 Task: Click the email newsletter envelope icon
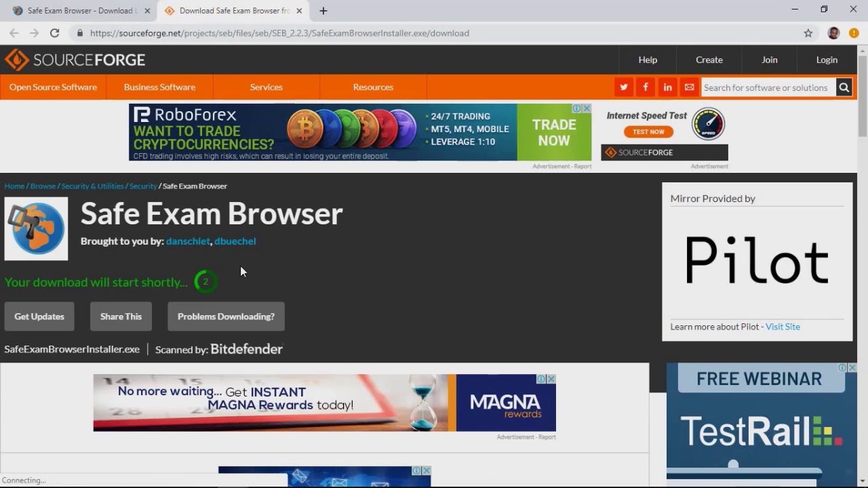[690, 87]
